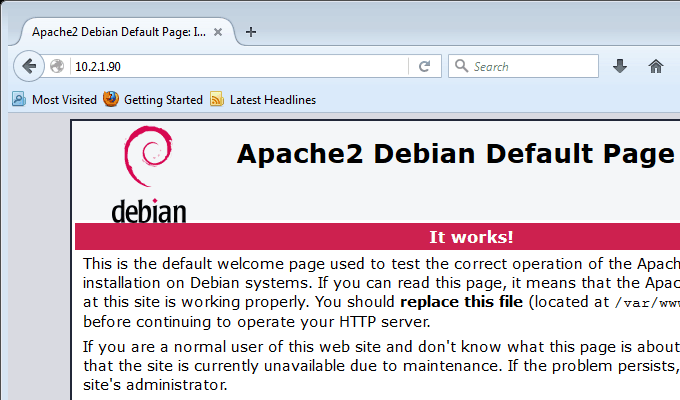Screen dimensions: 680x400
Task: Click the globe site identity icon
Action: tap(57, 66)
